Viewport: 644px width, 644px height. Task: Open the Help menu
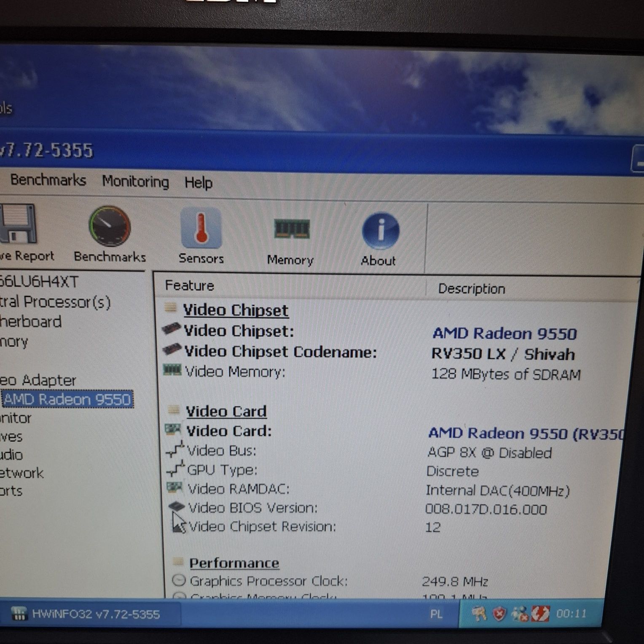click(199, 183)
